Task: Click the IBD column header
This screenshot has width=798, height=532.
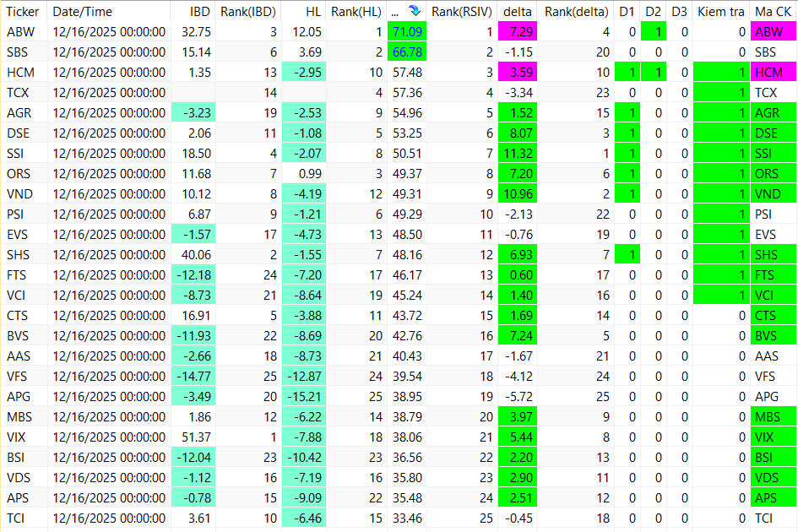Action: point(199,11)
